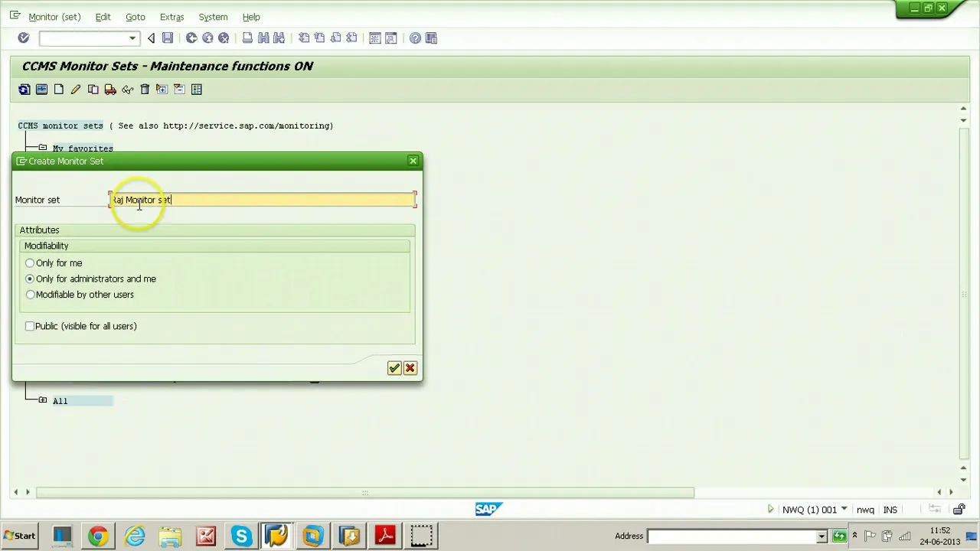The width and height of the screenshot is (980, 551).
Task: Click the Next Page icon
Action: [x=335, y=37]
